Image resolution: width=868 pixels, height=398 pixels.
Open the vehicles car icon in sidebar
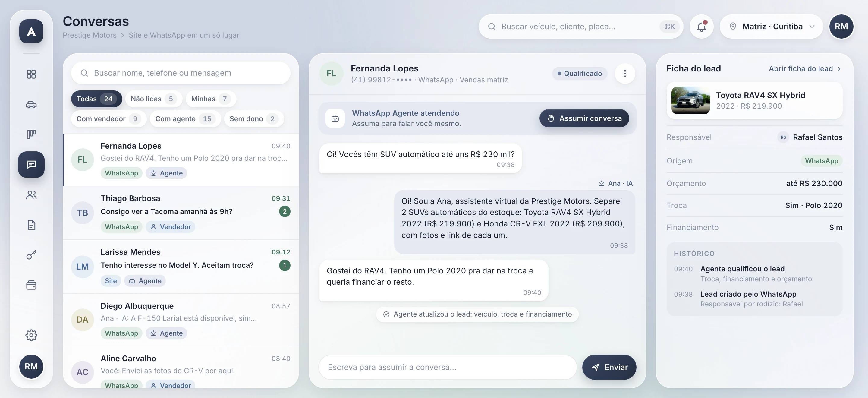click(x=31, y=104)
